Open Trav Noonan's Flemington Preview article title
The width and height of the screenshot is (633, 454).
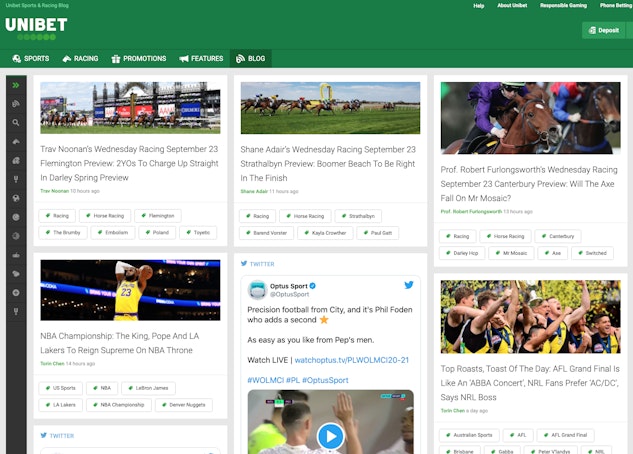(x=129, y=163)
